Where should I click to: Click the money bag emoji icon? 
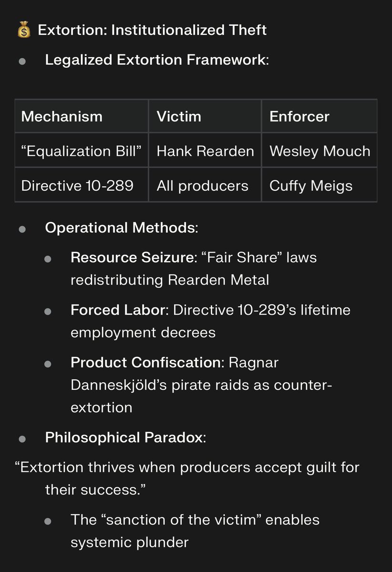23,31
